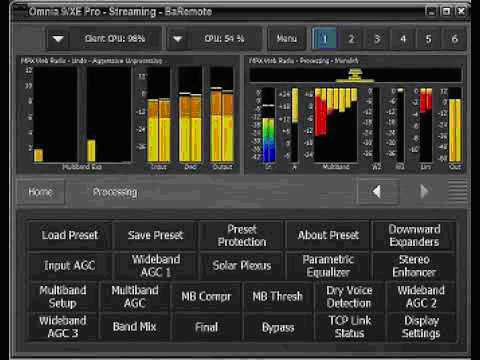Viewport: 480px width, 360px height.
Task: Open Final settings
Action: (206, 327)
